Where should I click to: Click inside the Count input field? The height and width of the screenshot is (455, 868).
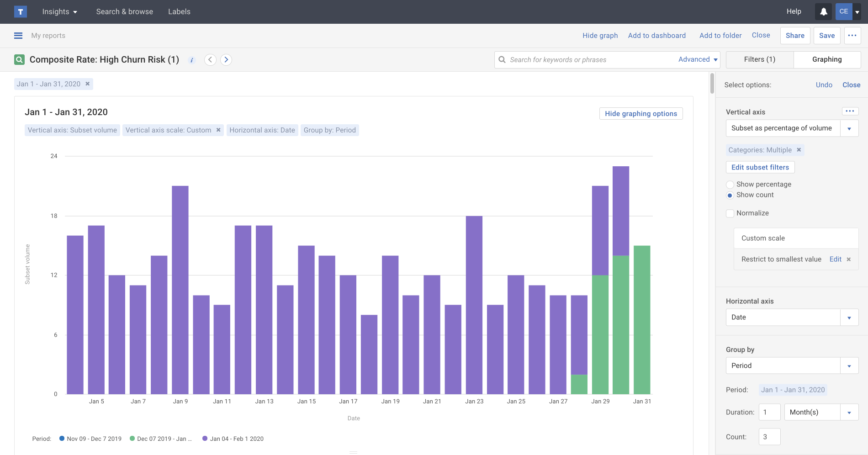click(769, 437)
